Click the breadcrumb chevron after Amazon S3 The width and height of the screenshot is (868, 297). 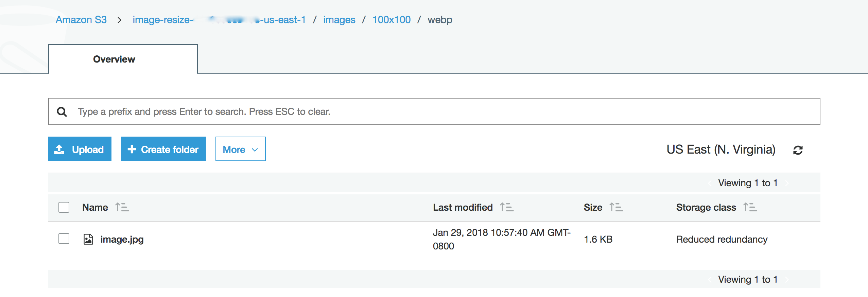click(119, 20)
